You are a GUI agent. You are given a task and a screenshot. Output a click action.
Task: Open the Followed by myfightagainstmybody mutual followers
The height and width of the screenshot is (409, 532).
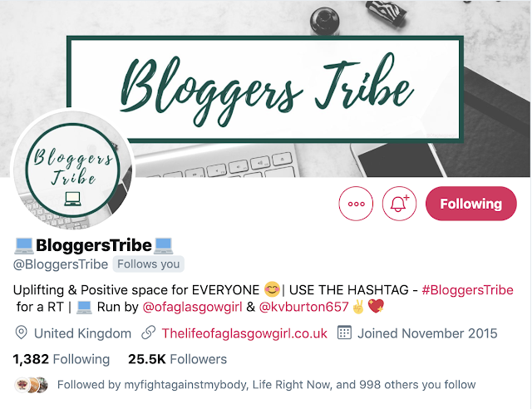tap(266, 385)
